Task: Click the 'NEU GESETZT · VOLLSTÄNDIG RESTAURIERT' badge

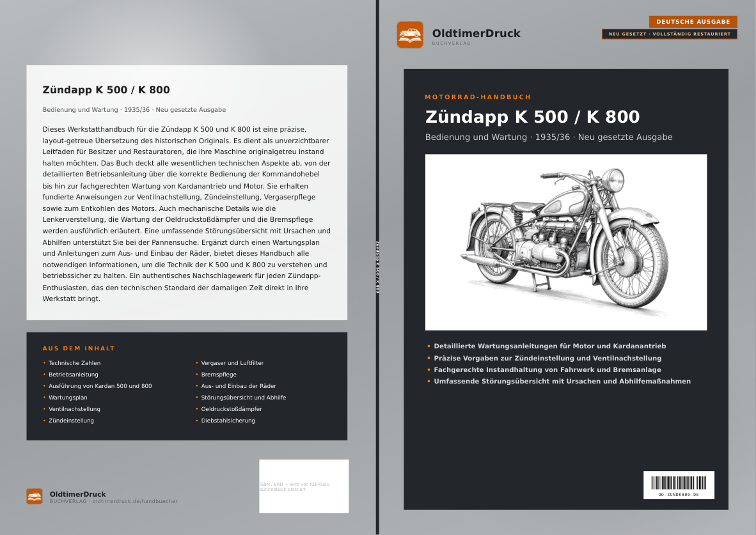Action: point(669,35)
